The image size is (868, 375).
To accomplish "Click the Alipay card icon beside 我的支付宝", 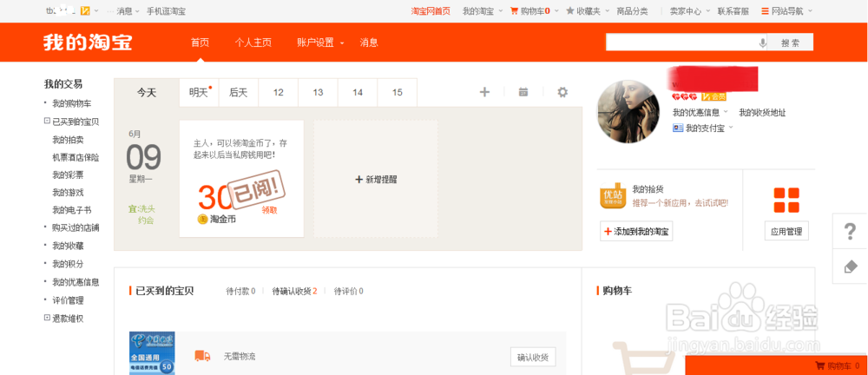I will click(x=678, y=128).
